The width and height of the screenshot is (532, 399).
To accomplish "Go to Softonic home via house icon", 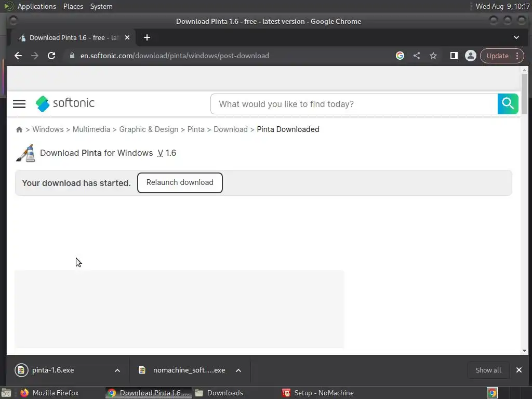I will click(x=19, y=129).
